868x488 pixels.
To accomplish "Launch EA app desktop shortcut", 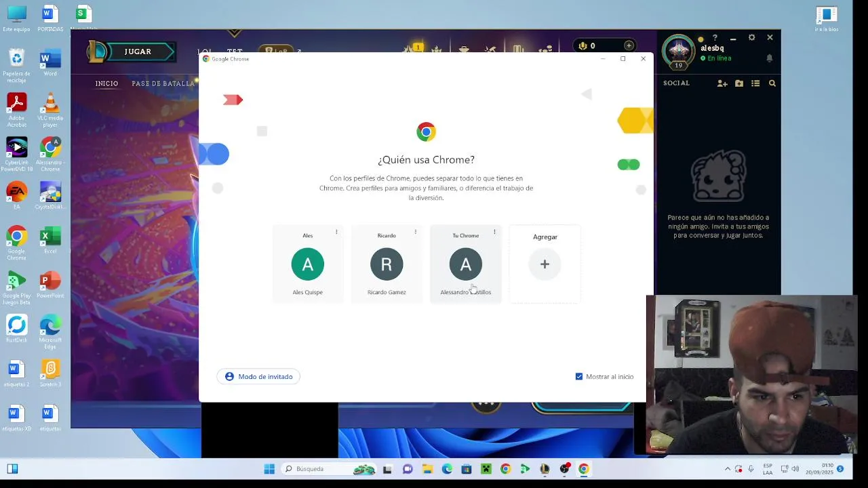I will click(x=16, y=196).
